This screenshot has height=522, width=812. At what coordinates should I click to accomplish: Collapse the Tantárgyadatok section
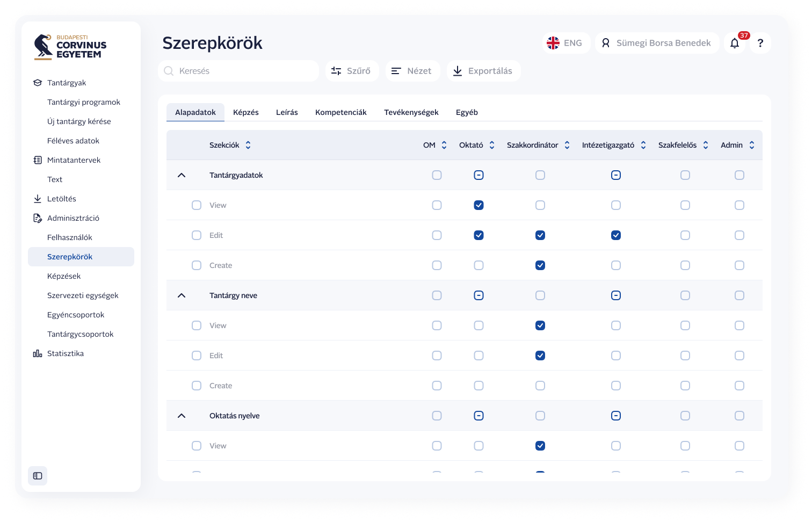point(182,175)
